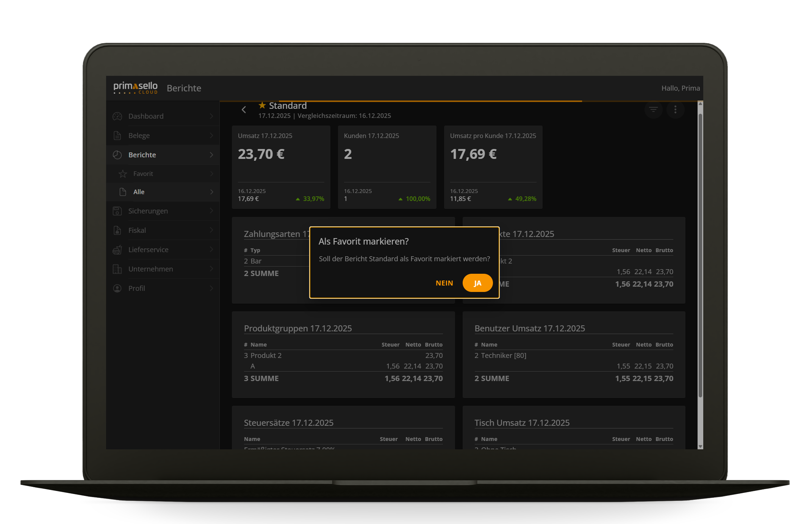
Task: Click the Unternehmen building icon
Action: point(117,269)
